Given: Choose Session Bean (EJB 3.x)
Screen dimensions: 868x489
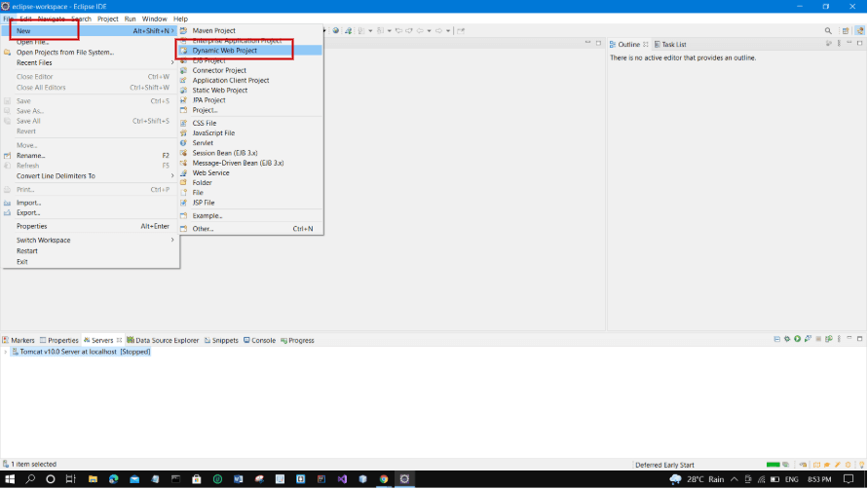Looking at the screenshot, I should pos(249,153).
